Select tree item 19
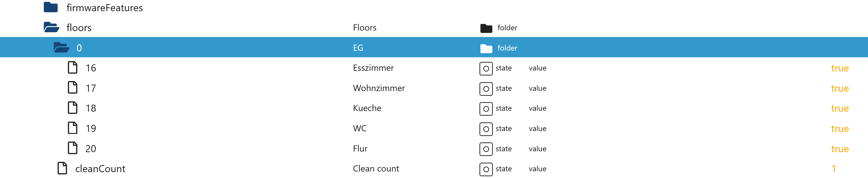 pyautogui.click(x=434, y=128)
